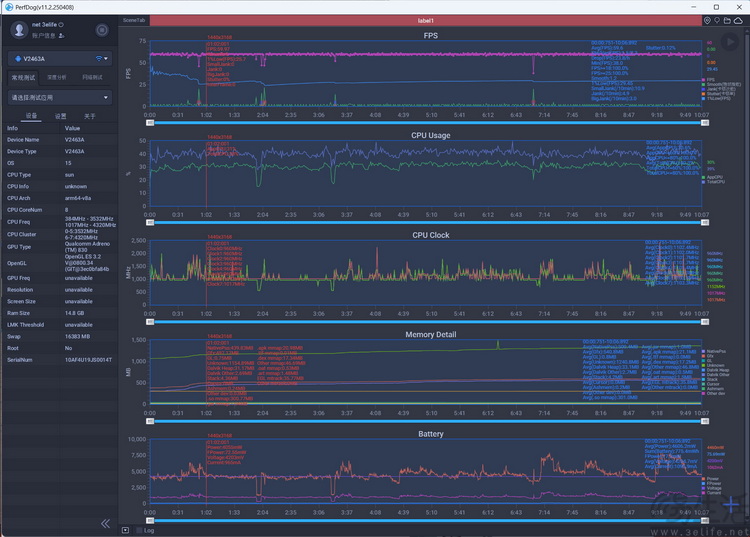Click the Device Name row value V2463A
Screen dimensions: 750x537
tap(75, 140)
